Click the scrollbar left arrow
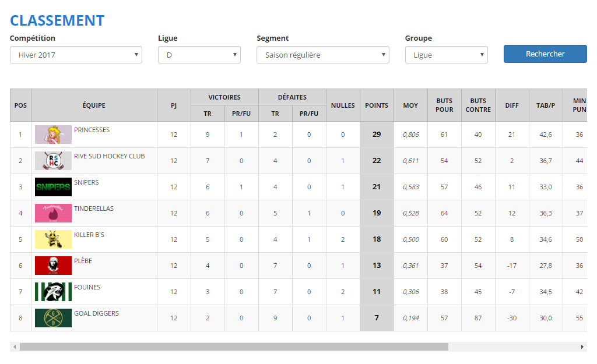597x364 pixels. coord(15,347)
